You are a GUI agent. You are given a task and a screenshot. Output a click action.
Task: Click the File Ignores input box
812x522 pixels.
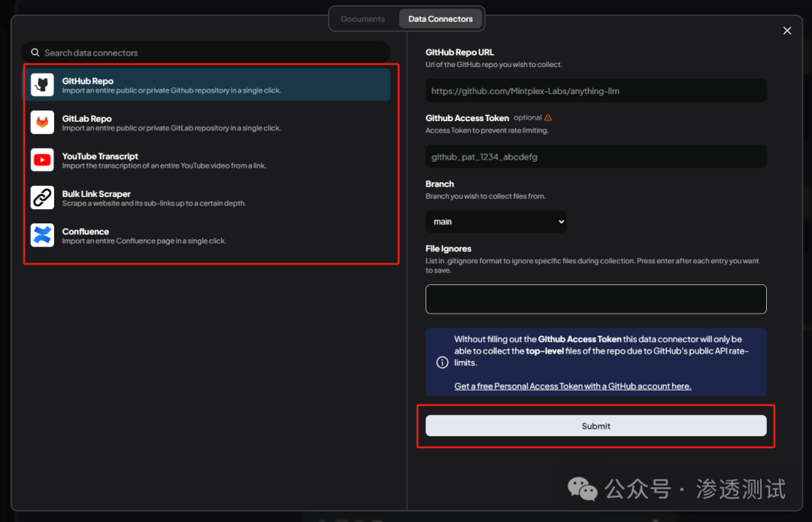click(x=596, y=299)
